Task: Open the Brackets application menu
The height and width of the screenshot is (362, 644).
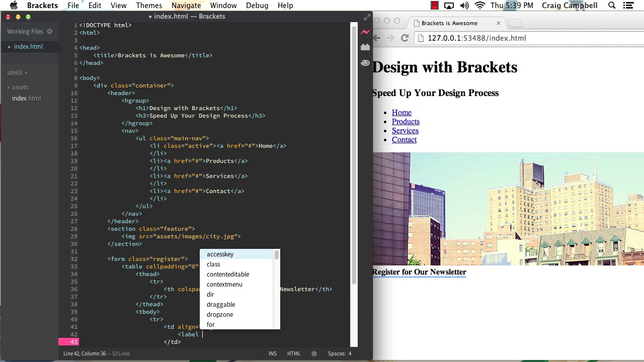Action: click(x=42, y=6)
